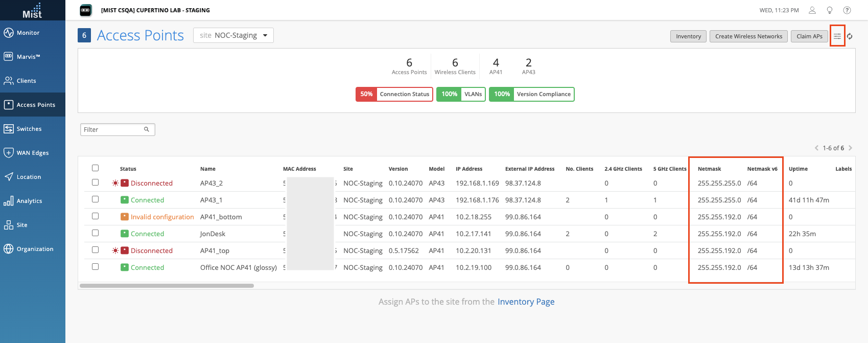
Task: Click the Claim APs button
Action: 809,36
